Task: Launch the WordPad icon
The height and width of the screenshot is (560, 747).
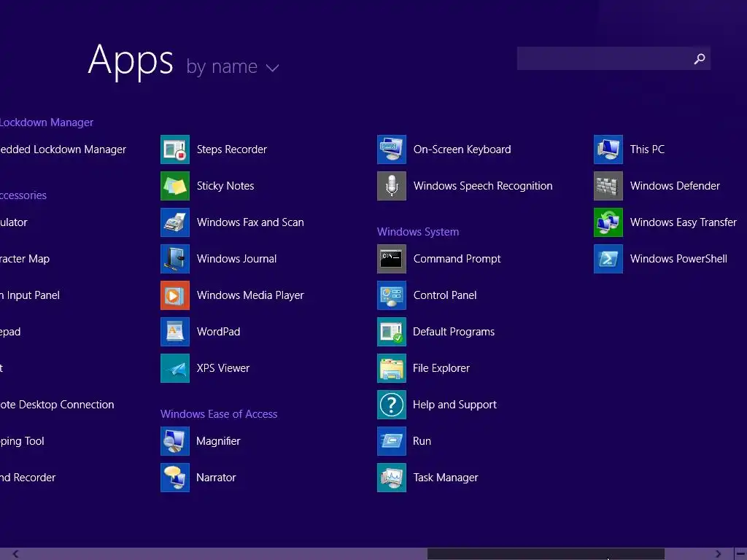Action: (x=175, y=332)
